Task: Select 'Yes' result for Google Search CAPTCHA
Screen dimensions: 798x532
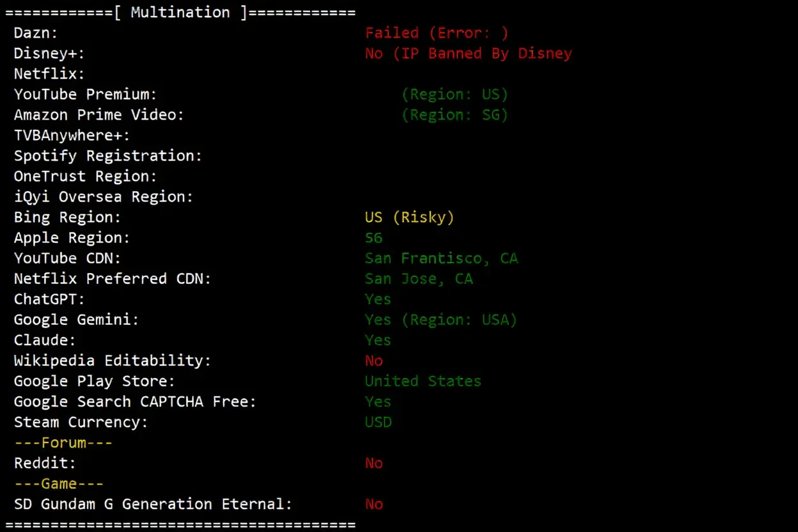Action: click(x=379, y=402)
